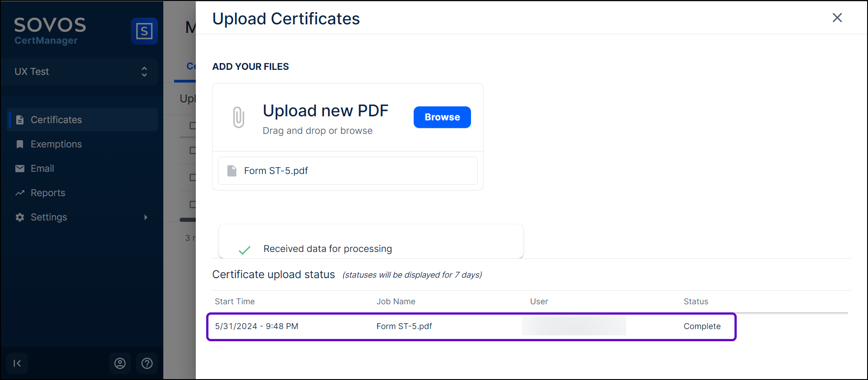Click the Start Time column header
The width and height of the screenshot is (868, 380).
click(x=235, y=302)
